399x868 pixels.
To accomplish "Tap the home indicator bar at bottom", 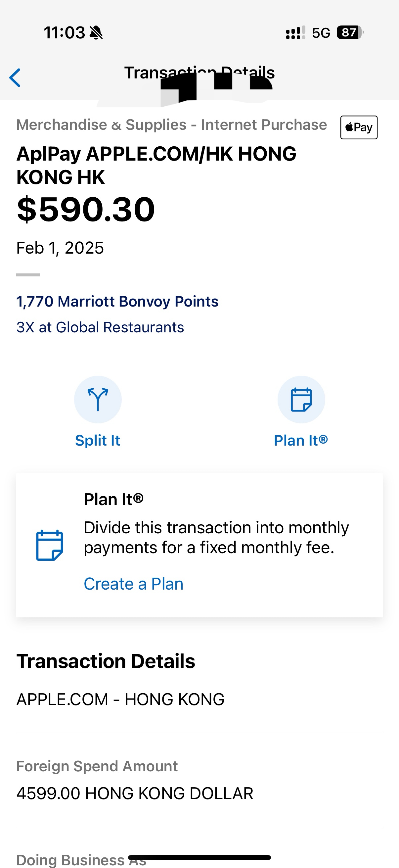I will click(x=199, y=857).
